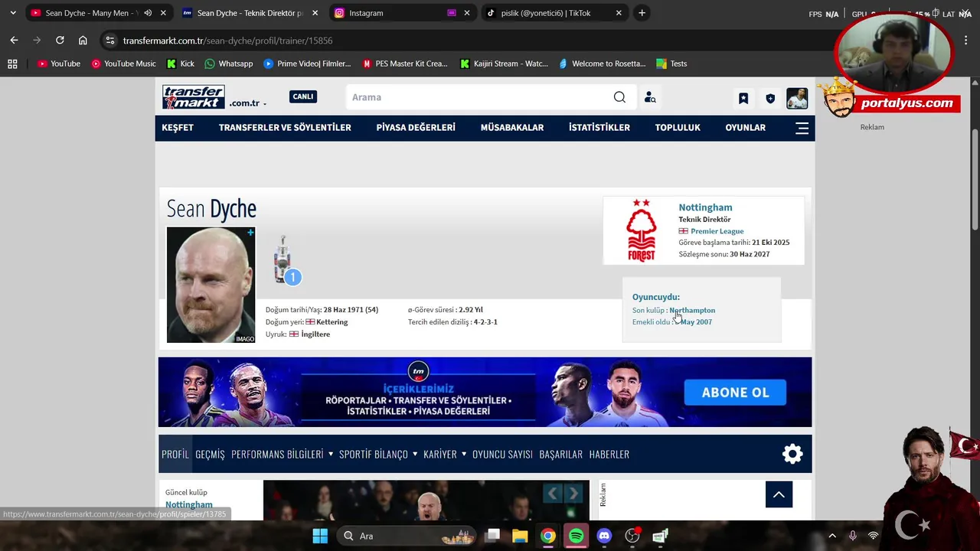
Task: Open Spotify from the taskbar
Action: tap(576, 536)
